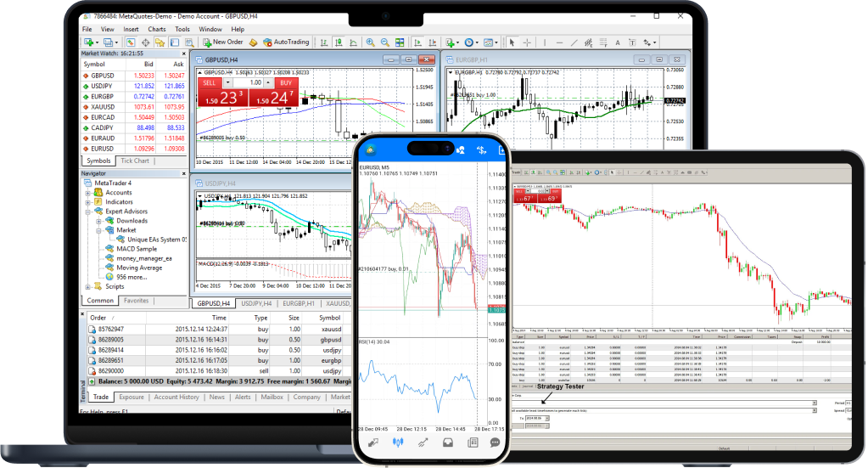Open MetaEditor via the yellow diamond icon

tap(253, 42)
